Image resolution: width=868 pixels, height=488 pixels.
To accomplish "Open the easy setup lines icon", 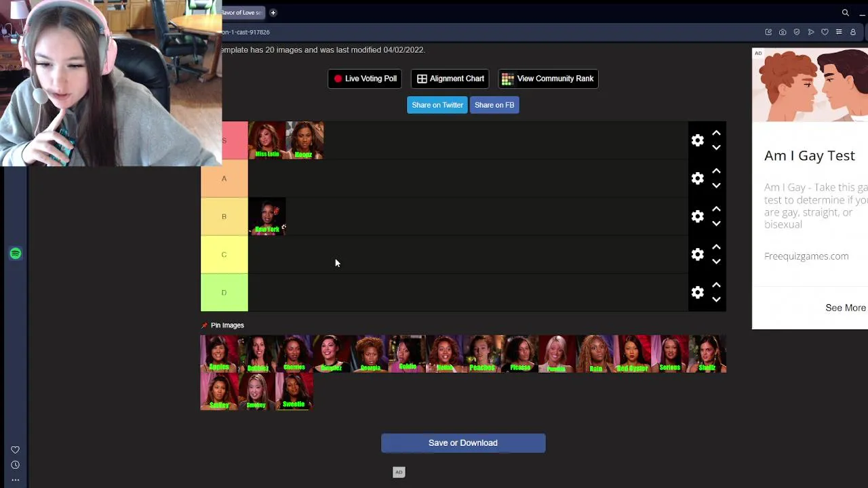I will pyautogui.click(x=839, y=32).
